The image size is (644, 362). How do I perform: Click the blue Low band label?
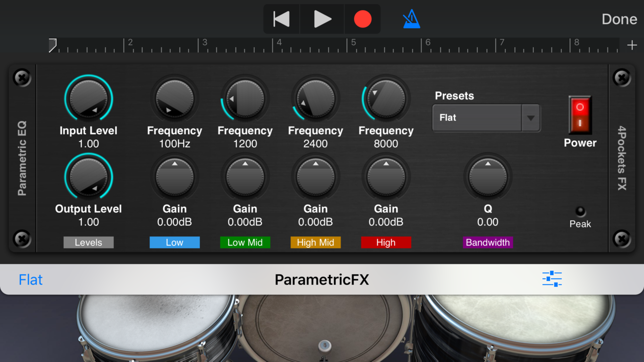coord(174,242)
